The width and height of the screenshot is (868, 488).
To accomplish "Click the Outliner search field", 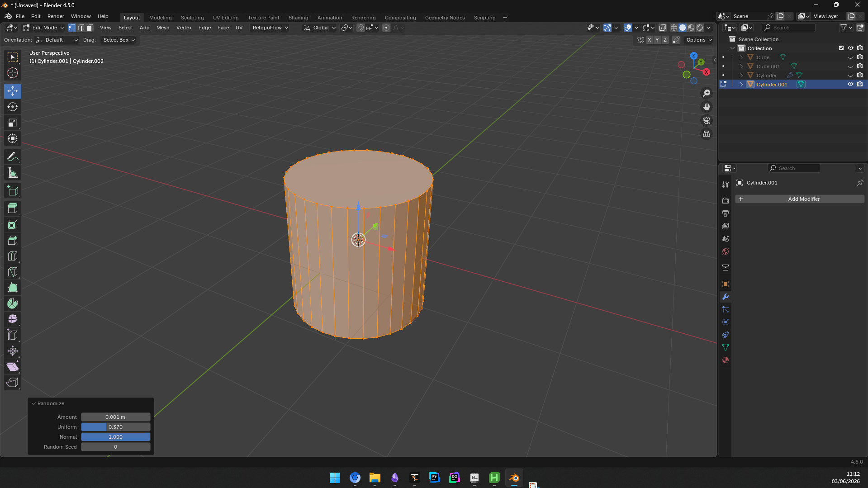I will (x=788, y=28).
